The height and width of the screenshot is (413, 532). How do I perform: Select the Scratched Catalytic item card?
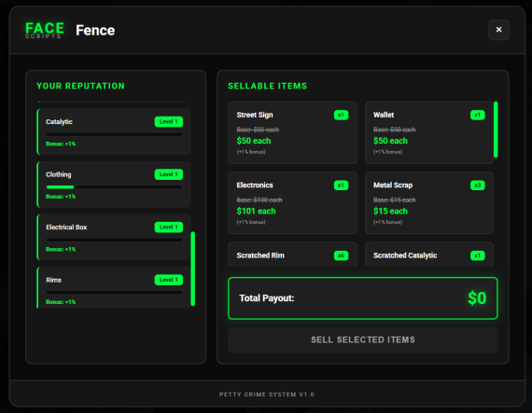428,255
